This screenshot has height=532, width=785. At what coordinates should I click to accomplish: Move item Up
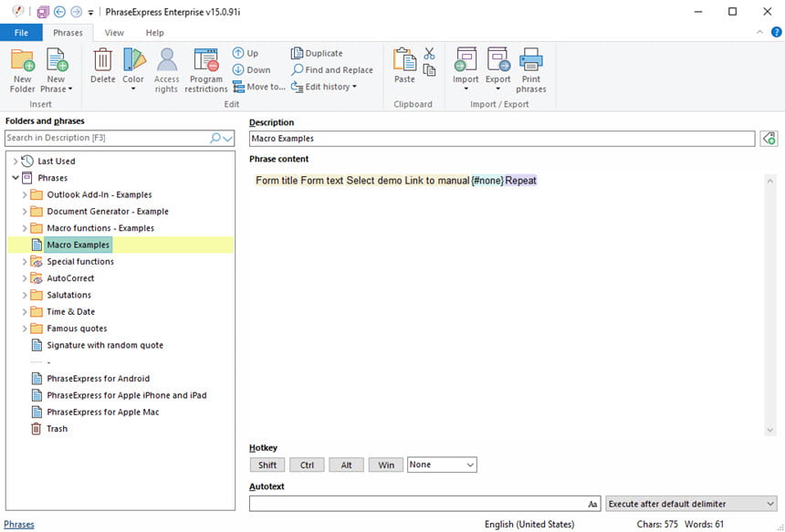[x=246, y=53]
